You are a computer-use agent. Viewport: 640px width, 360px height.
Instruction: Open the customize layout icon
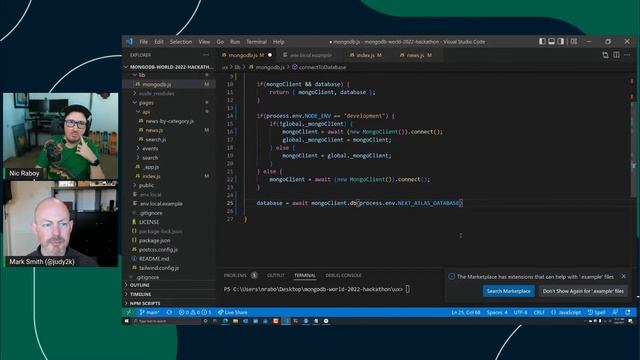(x=573, y=41)
